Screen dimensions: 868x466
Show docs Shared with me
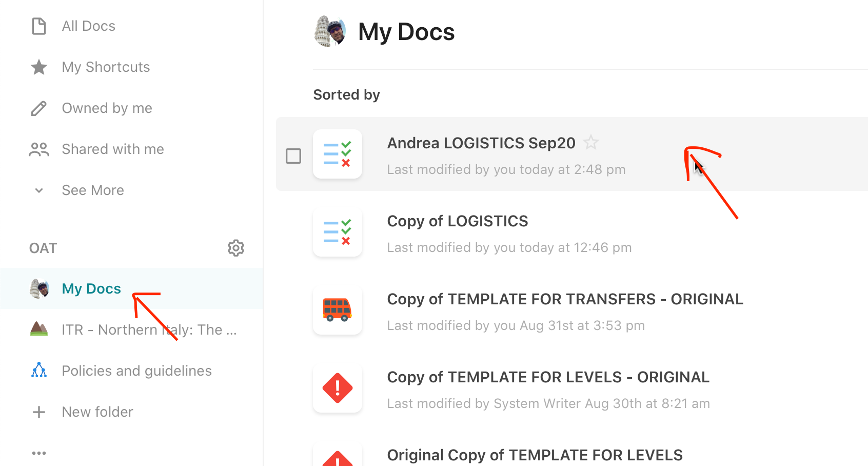(x=113, y=149)
